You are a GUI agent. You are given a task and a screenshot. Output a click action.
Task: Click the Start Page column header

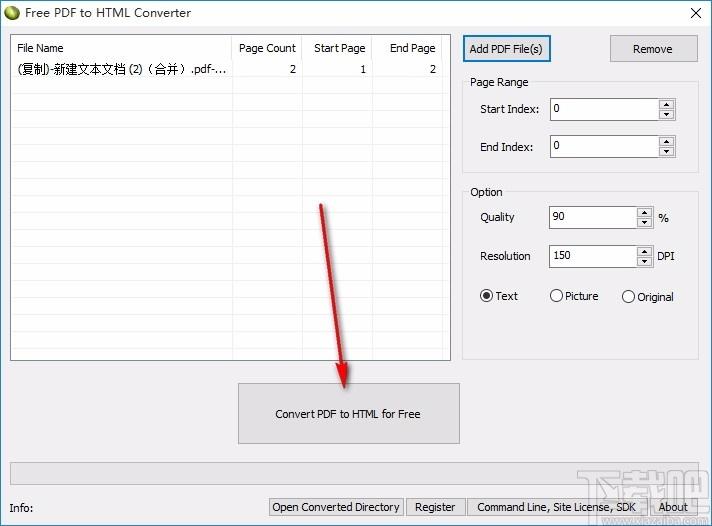point(337,48)
